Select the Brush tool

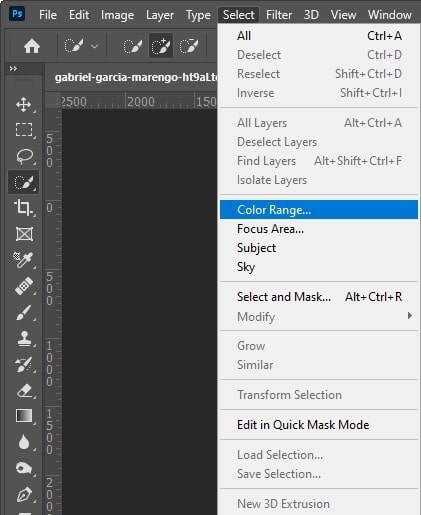[24, 312]
